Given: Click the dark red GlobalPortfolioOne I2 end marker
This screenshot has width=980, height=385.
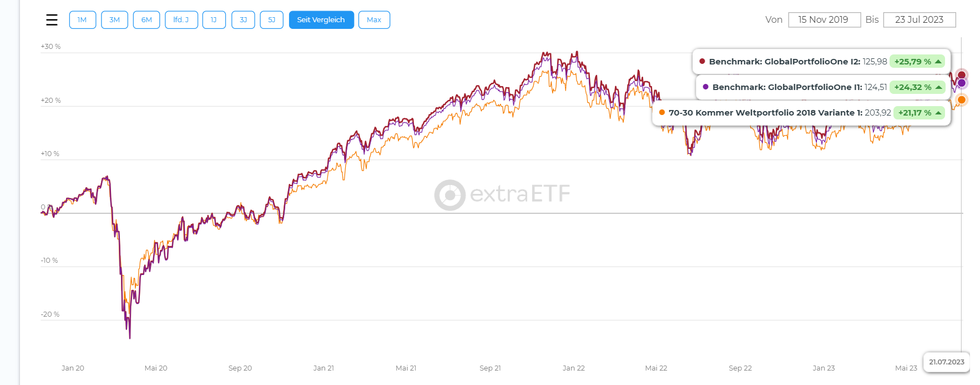Looking at the screenshot, I should [962, 75].
